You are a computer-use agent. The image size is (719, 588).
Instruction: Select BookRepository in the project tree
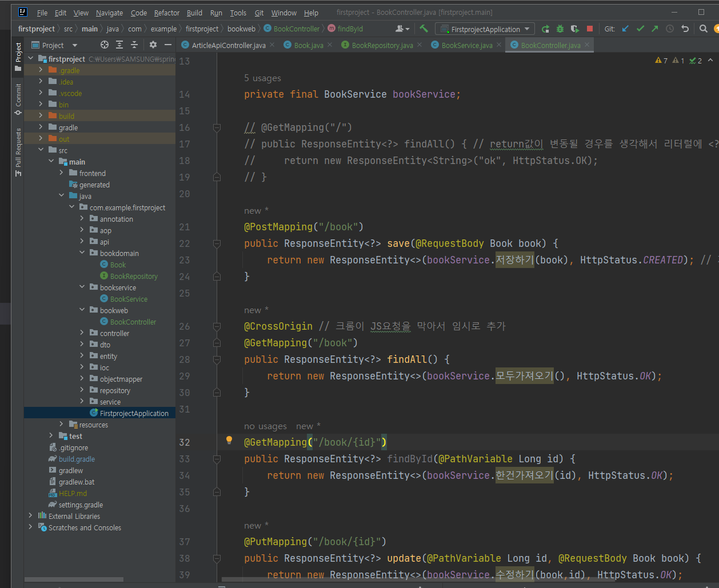(134, 276)
